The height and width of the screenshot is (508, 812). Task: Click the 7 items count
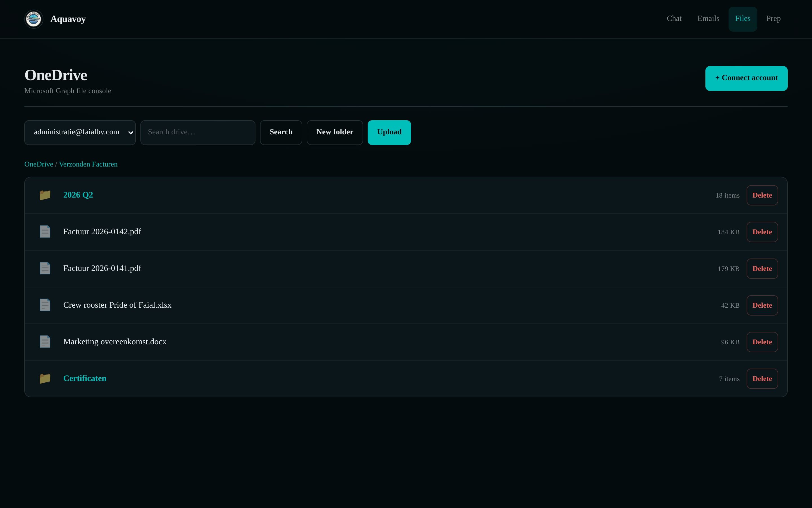(729, 379)
